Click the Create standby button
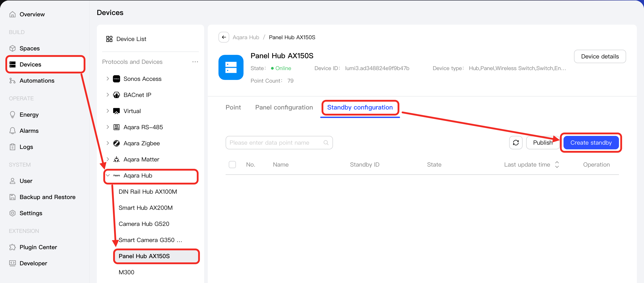Viewport: 644px width, 283px height. click(x=591, y=143)
